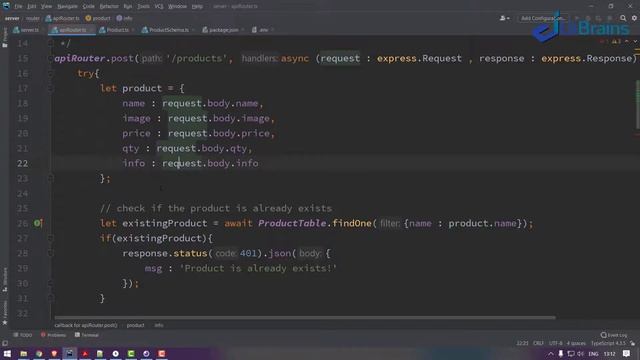
Task: Open File Explorer from the taskbar
Action: tap(23, 353)
